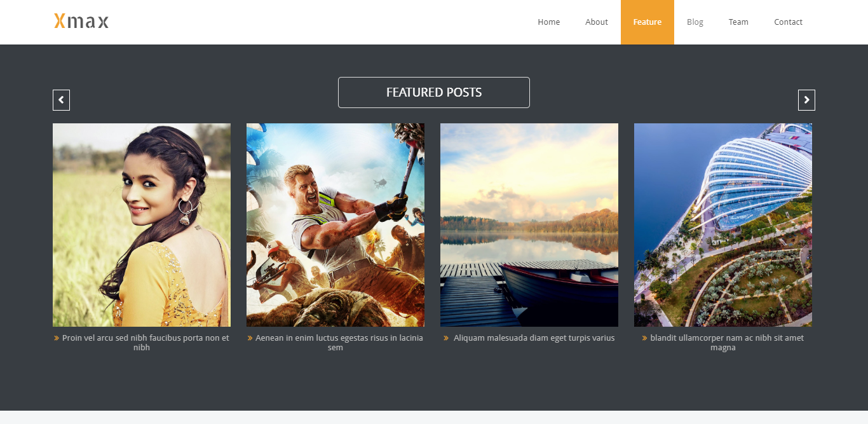Open the Contact link in navigation
Image resolution: width=868 pixels, height=424 pixels.
click(788, 22)
